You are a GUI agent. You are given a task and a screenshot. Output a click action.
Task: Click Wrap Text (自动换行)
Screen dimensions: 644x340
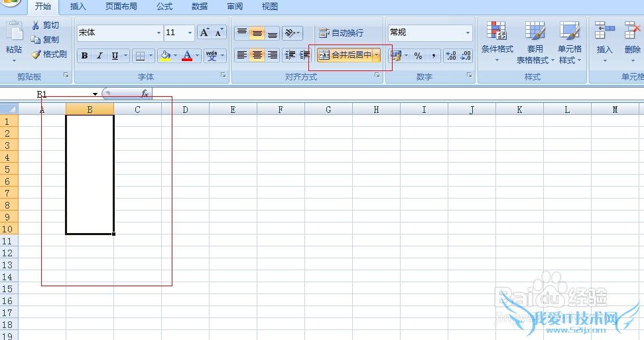coord(342,33)
